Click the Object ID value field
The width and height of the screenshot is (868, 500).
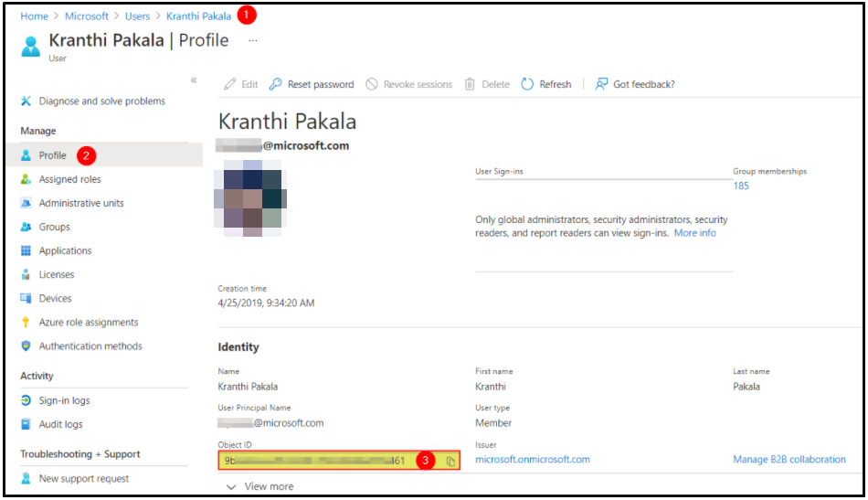[x=339, y=461]
